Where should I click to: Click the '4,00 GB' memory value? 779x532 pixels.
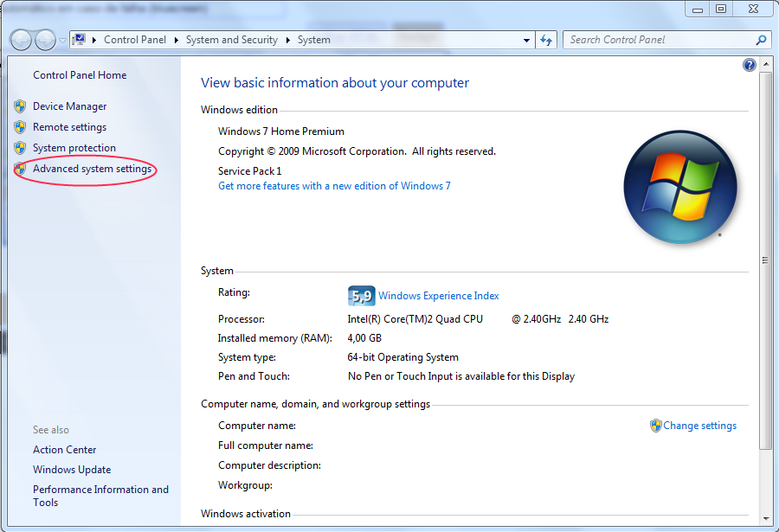[x=364, y=338]
